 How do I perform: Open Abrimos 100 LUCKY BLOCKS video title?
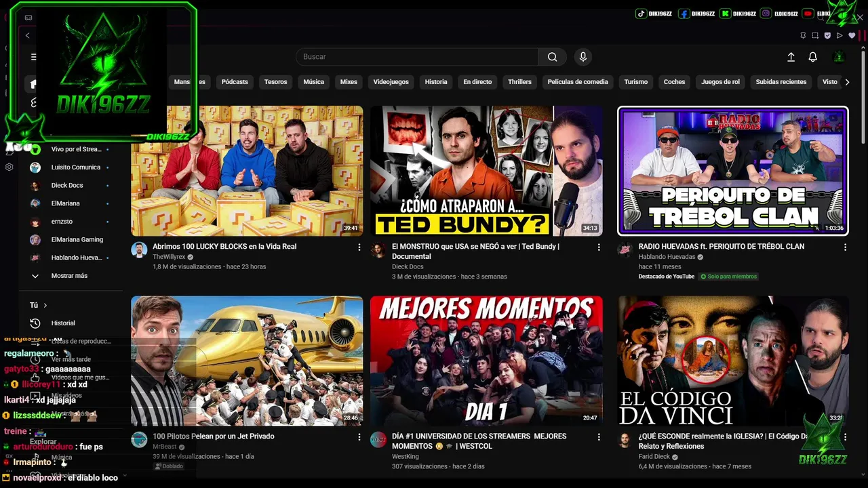[224, 247]
